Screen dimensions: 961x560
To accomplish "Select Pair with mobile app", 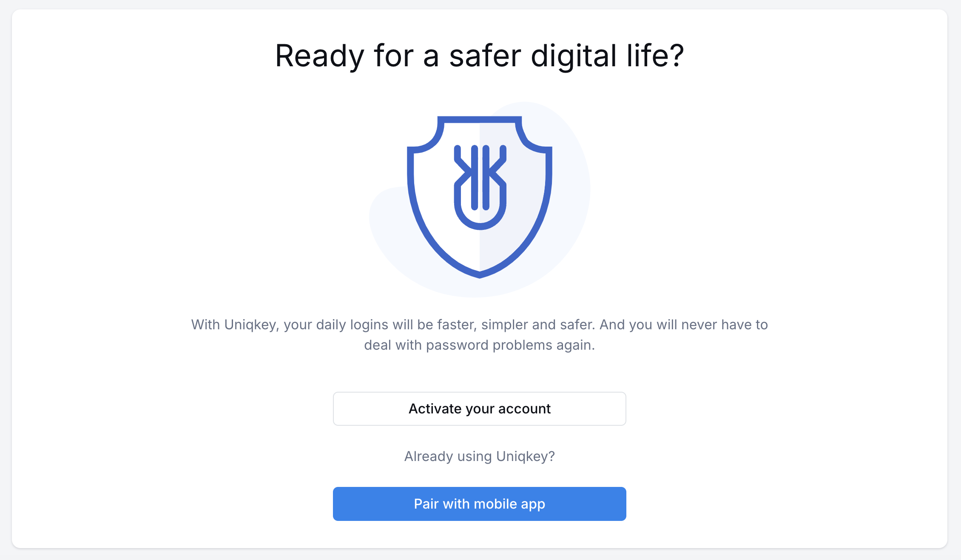I will tap(480, 504).
